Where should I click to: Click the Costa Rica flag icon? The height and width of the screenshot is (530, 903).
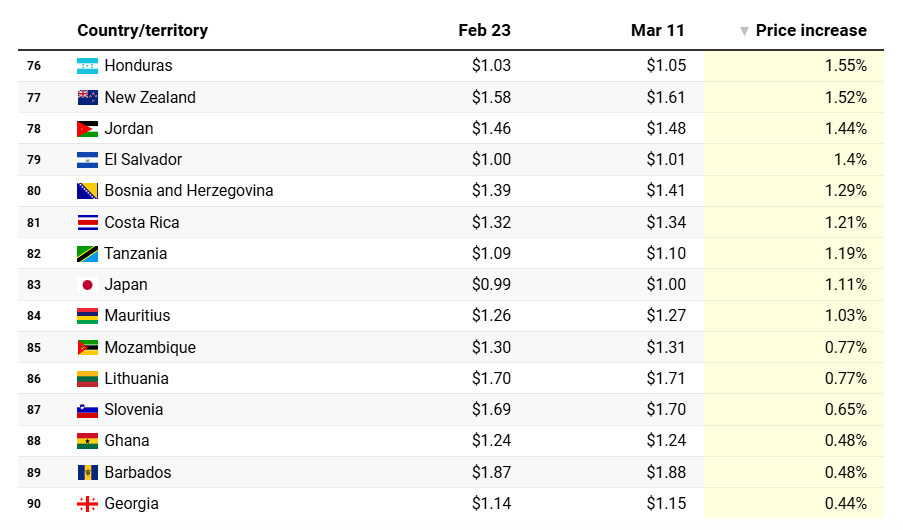[x=87, y=223]
